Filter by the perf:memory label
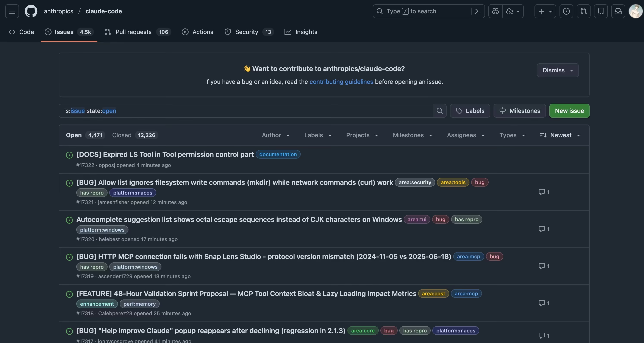 [x=139, y=304]
